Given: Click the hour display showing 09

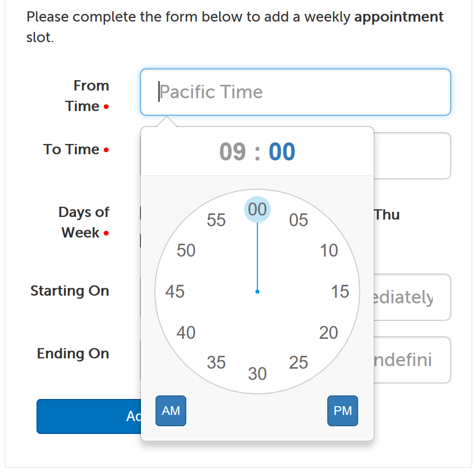Looking at the screenshot, I should pos(233,151).
